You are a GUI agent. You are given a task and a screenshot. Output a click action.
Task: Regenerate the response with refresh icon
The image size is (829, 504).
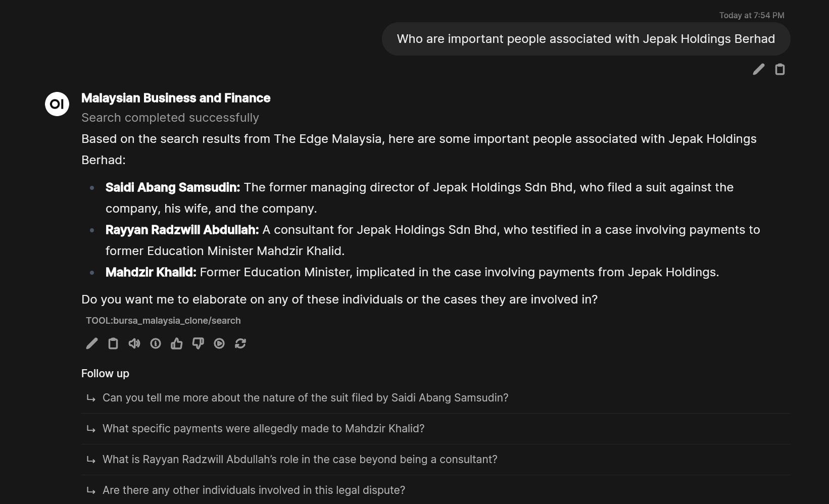pyautogui.click(x=240, y=343)
